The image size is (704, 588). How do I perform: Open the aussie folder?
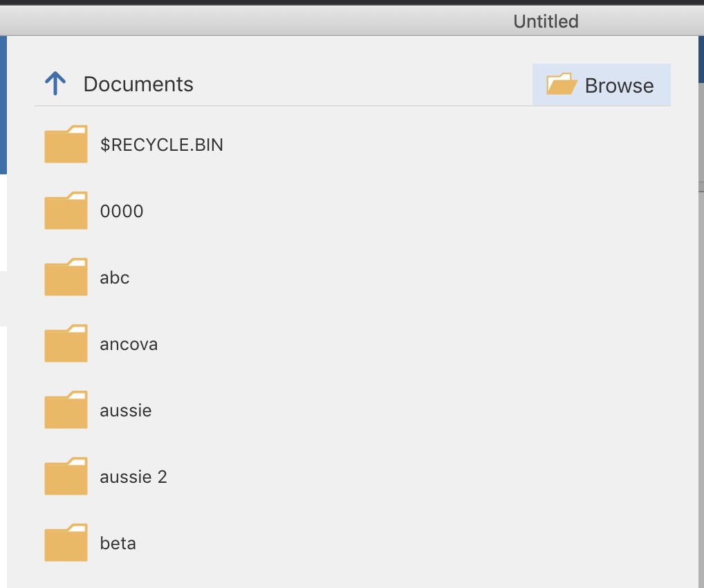(126, 410)
